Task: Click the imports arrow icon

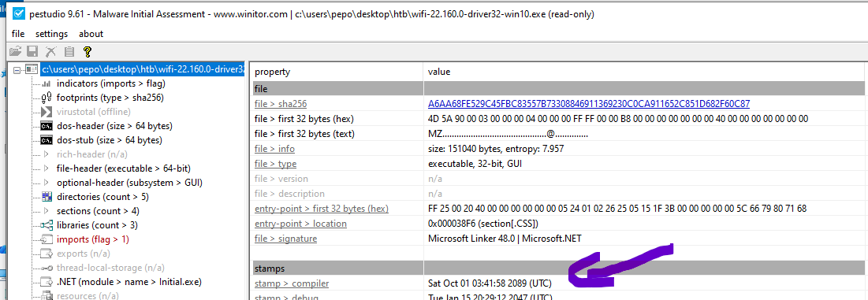Action: point(47,239)
